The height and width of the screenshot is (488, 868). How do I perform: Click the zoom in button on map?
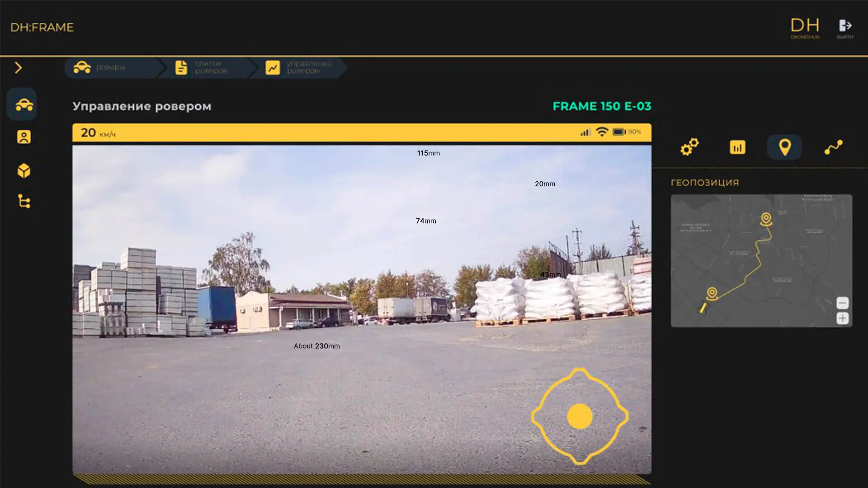843,319
